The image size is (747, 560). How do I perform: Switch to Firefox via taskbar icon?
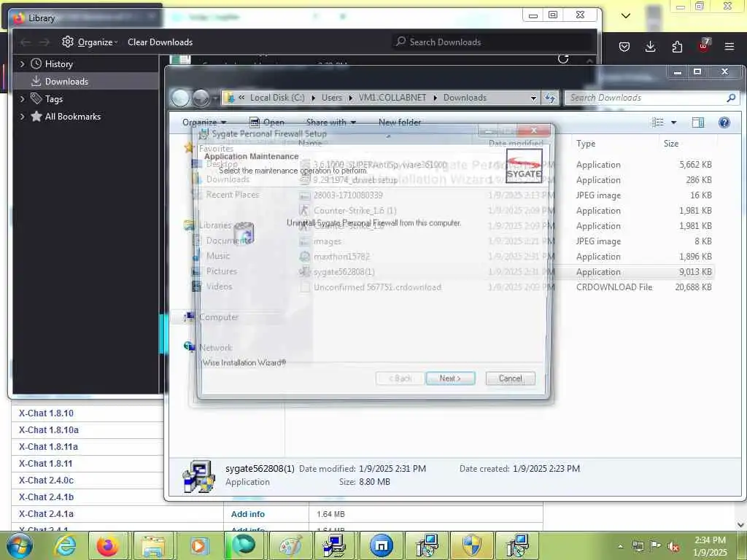coord(108,545)
